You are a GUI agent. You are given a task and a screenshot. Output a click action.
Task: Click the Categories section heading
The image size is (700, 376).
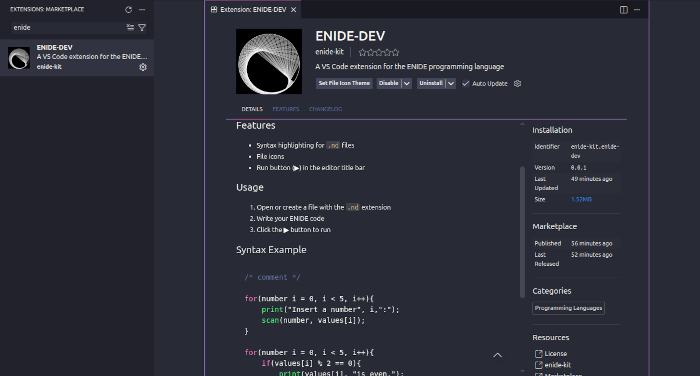(552, 291)
